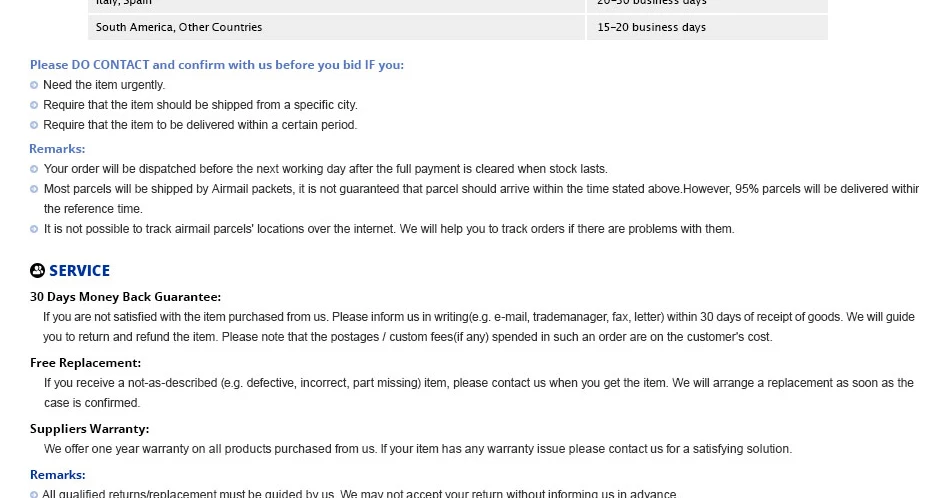Click bullet icon before 'All qualified returns/replacement'
Image resolution: width=950 pixels, height=498 pixels.
[34, 494]
